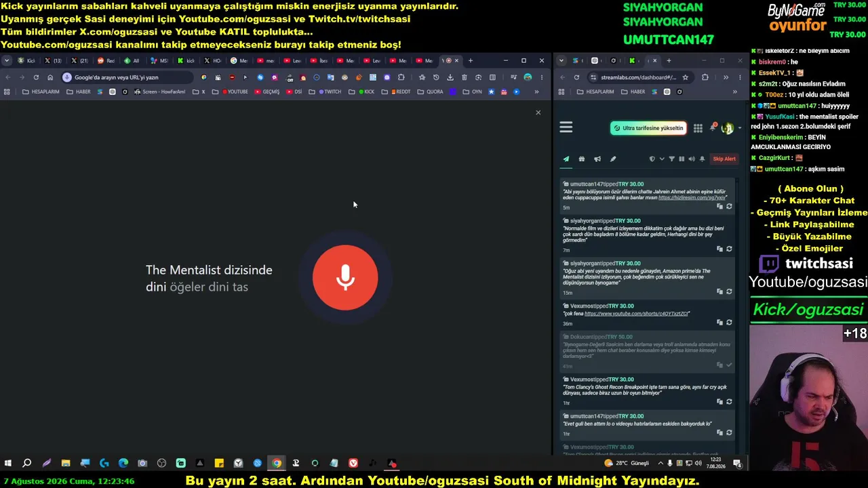Click the Chrome icon in the taskbar
Screen dimensions: 868x488
277,464
